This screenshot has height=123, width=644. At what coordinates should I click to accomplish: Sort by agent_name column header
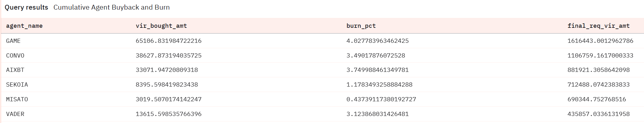(24, 26)
